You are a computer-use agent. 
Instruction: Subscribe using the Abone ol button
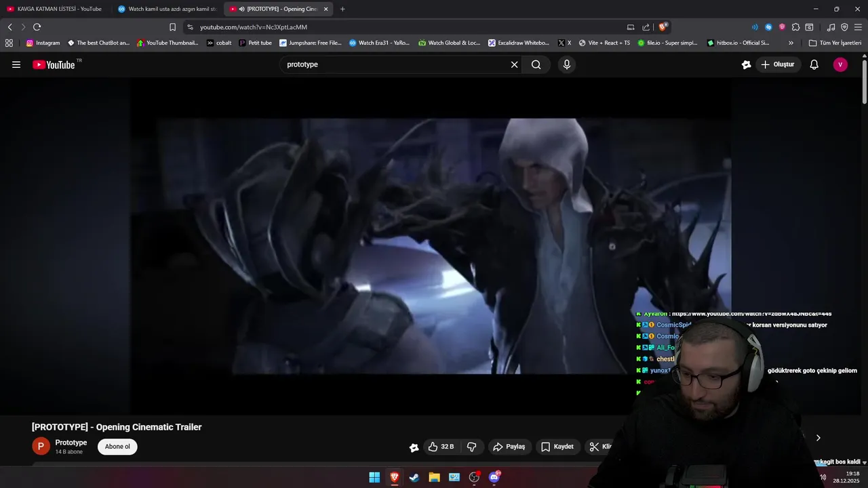(x=117, y=447)
